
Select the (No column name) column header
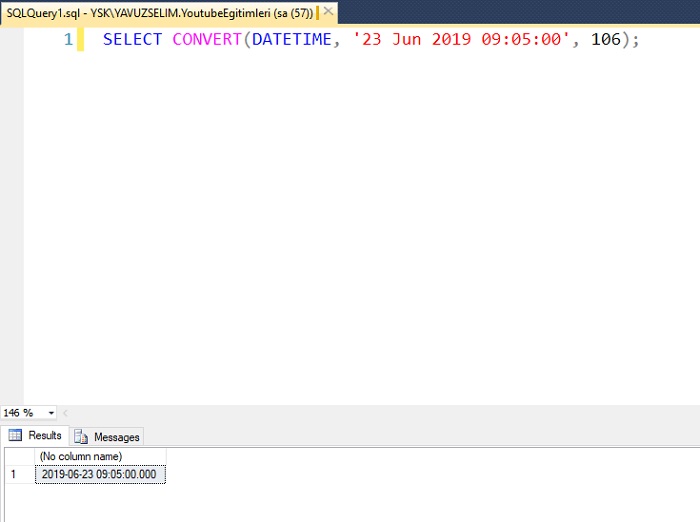pos(100,456)
